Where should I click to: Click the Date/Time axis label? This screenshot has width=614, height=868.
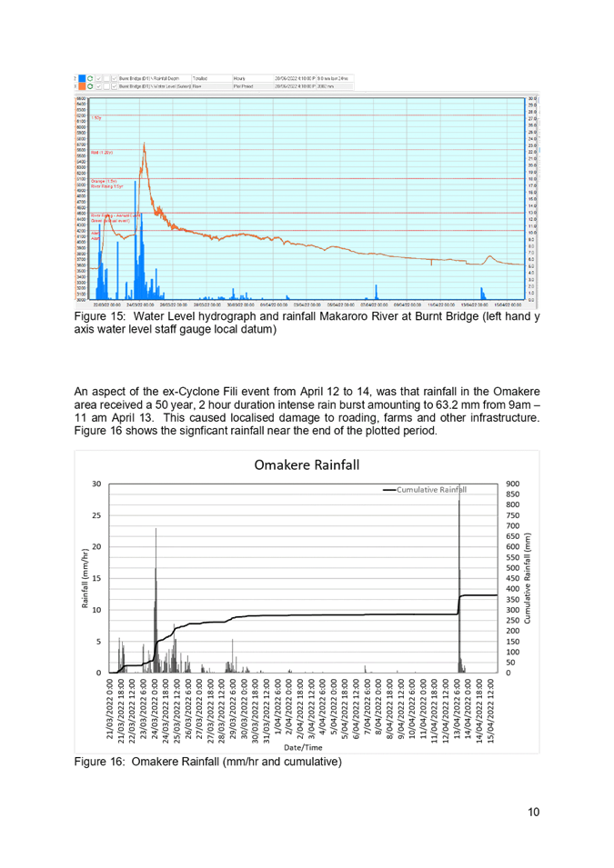pyautogui.click(x=303, y=747)
